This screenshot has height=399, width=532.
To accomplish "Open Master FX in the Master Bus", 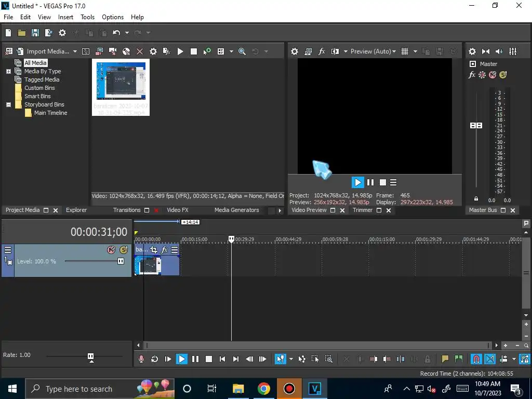I will [x=472, y=75].
